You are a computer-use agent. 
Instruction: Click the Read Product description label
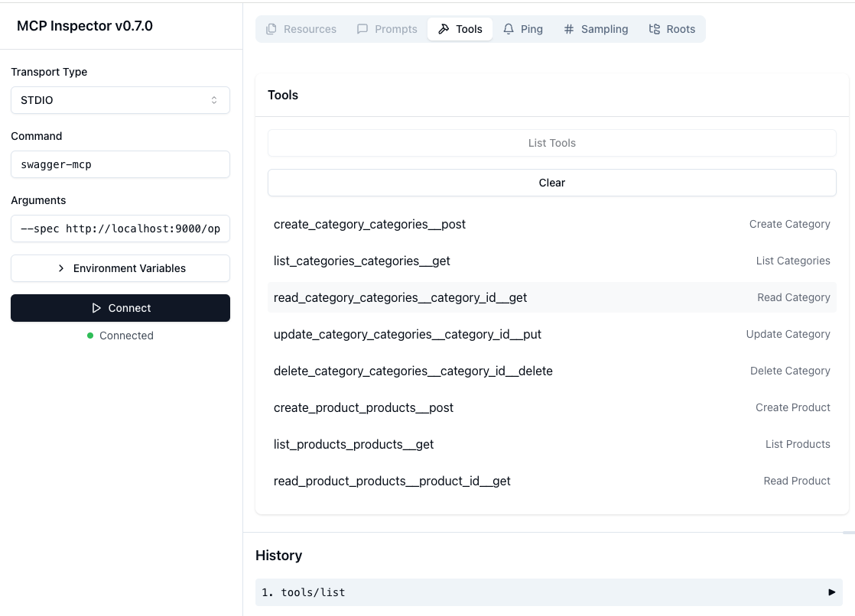tap(797, 481)
